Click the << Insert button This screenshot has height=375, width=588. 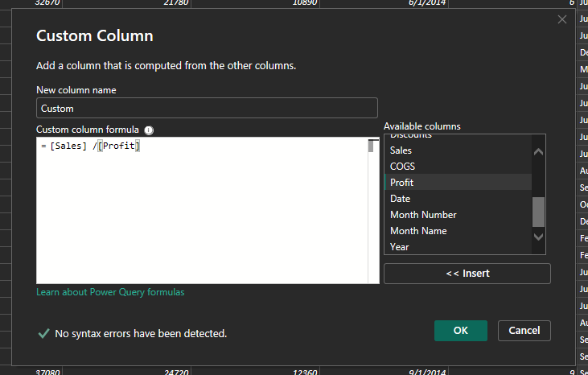point(467,274)
